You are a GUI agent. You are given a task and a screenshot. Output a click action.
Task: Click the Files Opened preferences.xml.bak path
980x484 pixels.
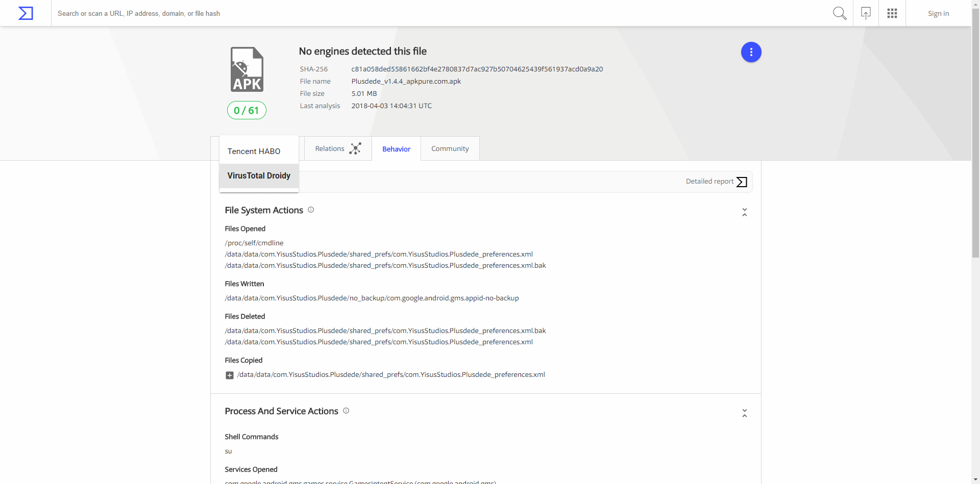tap(385, 265)
